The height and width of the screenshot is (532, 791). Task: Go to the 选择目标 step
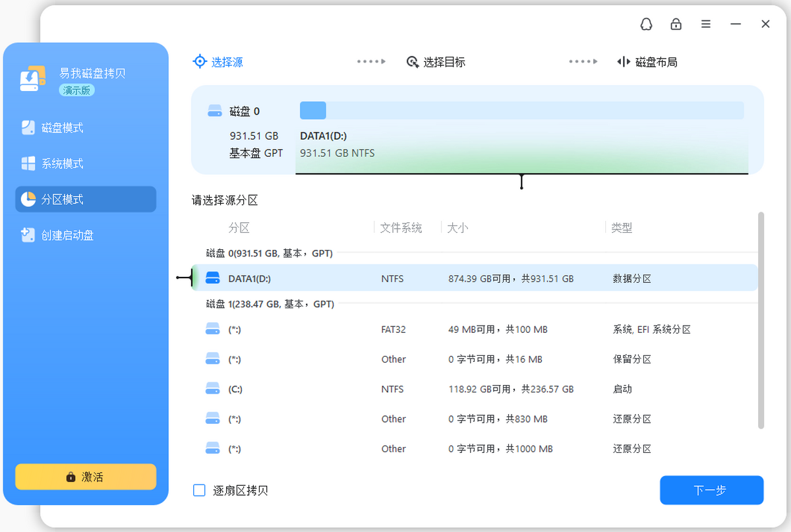click(x=436, y=62)
